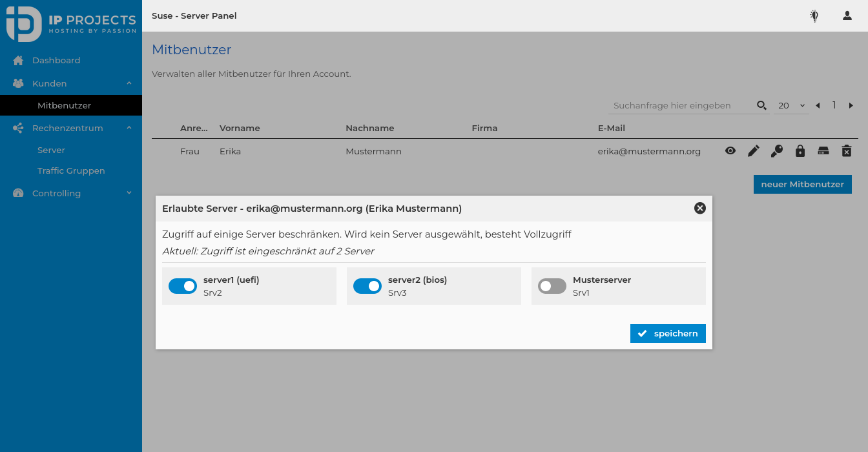
Task: Disable access to server2 (bios)
Action: tap(367, 285)
